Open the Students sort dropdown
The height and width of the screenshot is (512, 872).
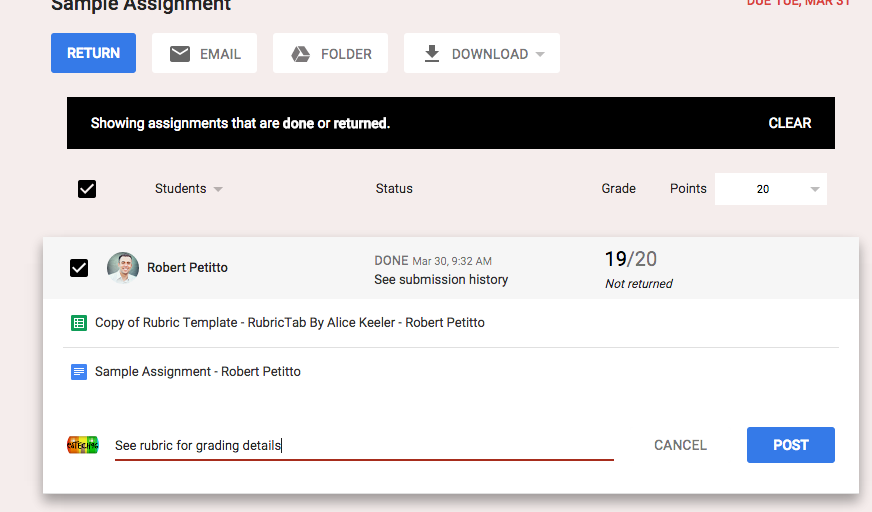[x=218, y=189]
